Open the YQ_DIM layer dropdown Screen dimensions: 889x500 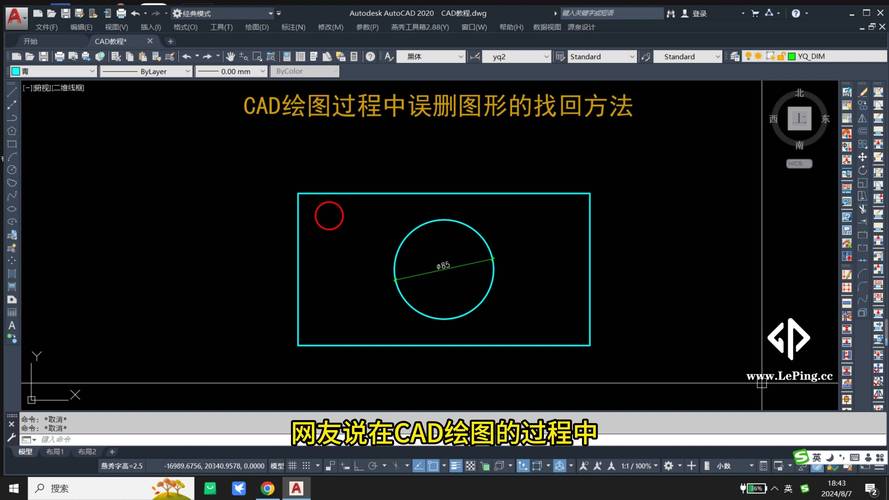(x=815, y=56)
